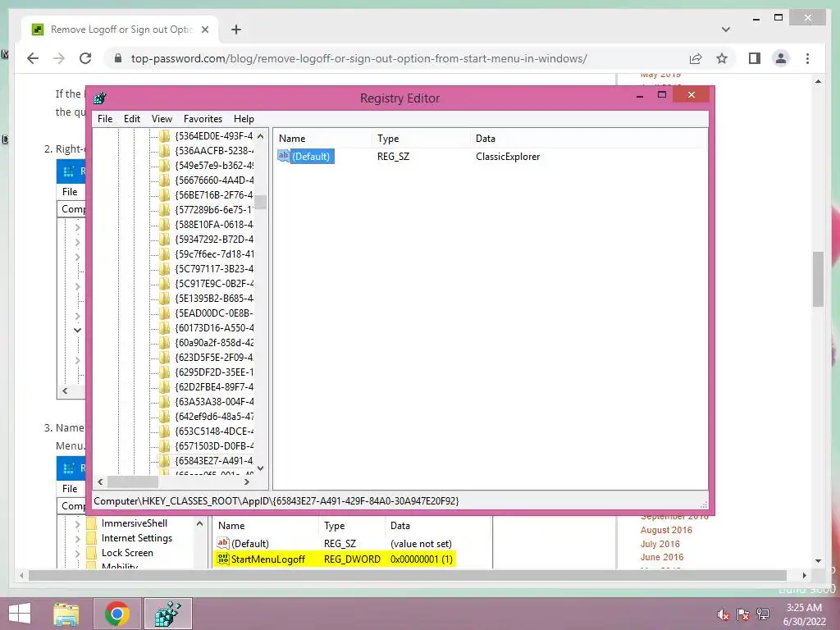Click folder icon of {63A53A38-004F key
This screenshot has height=630, width=840.
pos(164,401)
